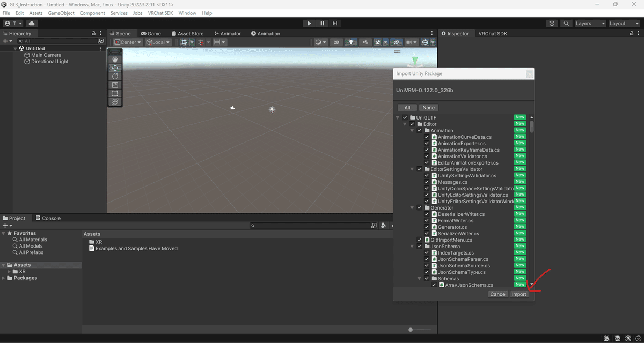
Task: Select the Hand tool in Scene view
Action: point(115,59)
